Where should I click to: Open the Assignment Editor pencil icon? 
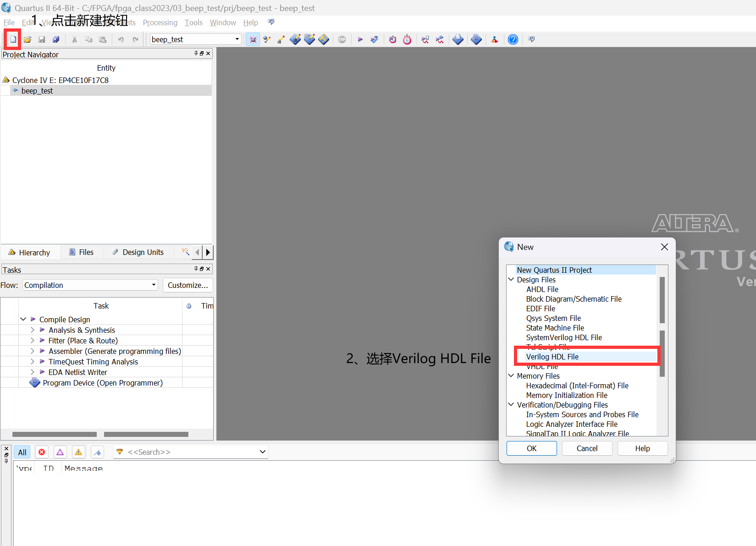[281, 39]
